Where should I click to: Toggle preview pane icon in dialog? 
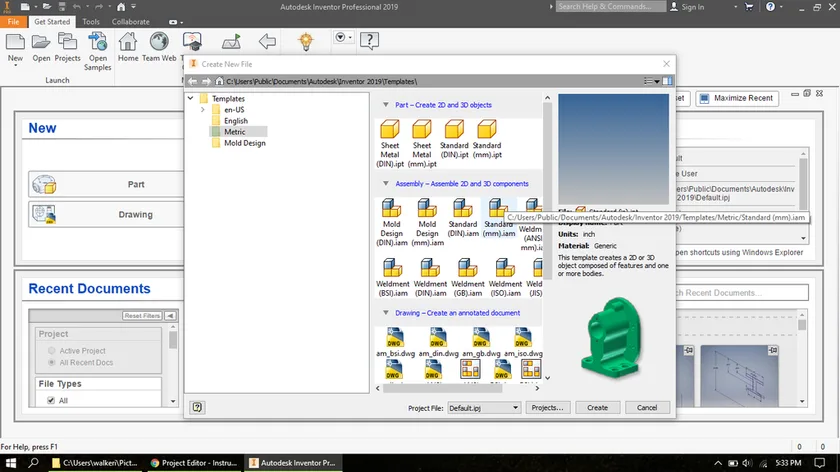tap(667, 81)
